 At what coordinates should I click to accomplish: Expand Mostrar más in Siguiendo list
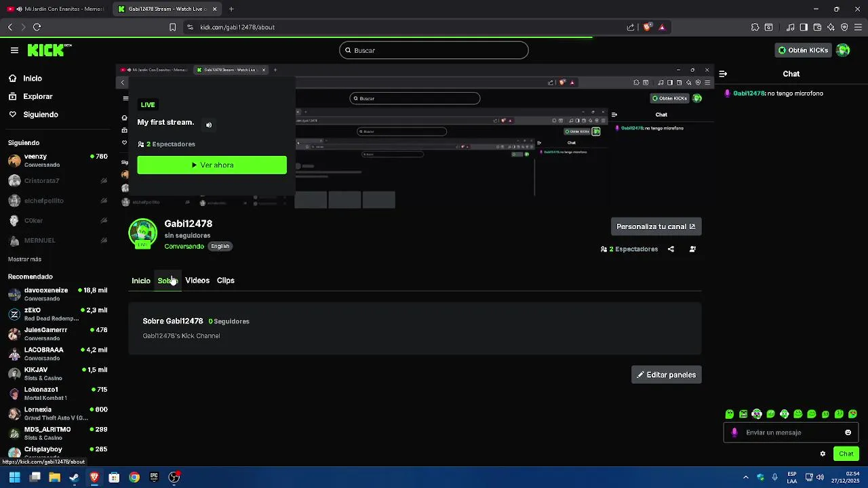24,260
